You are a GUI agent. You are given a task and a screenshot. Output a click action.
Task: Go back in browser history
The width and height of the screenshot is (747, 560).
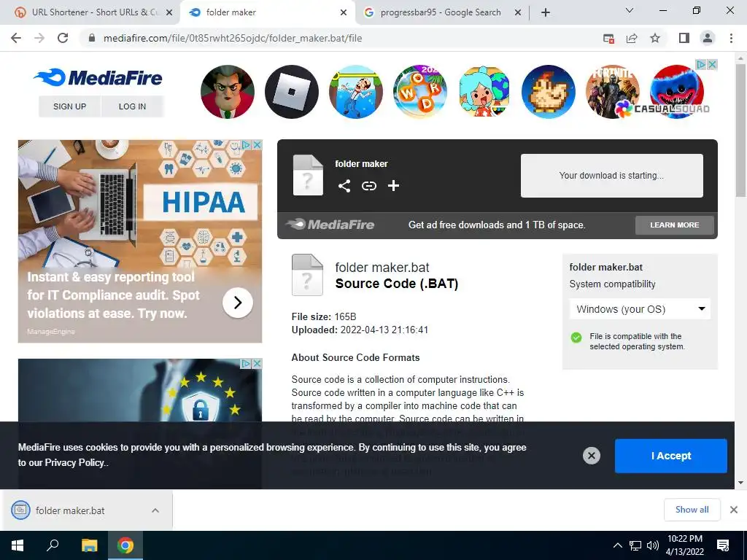16,38
